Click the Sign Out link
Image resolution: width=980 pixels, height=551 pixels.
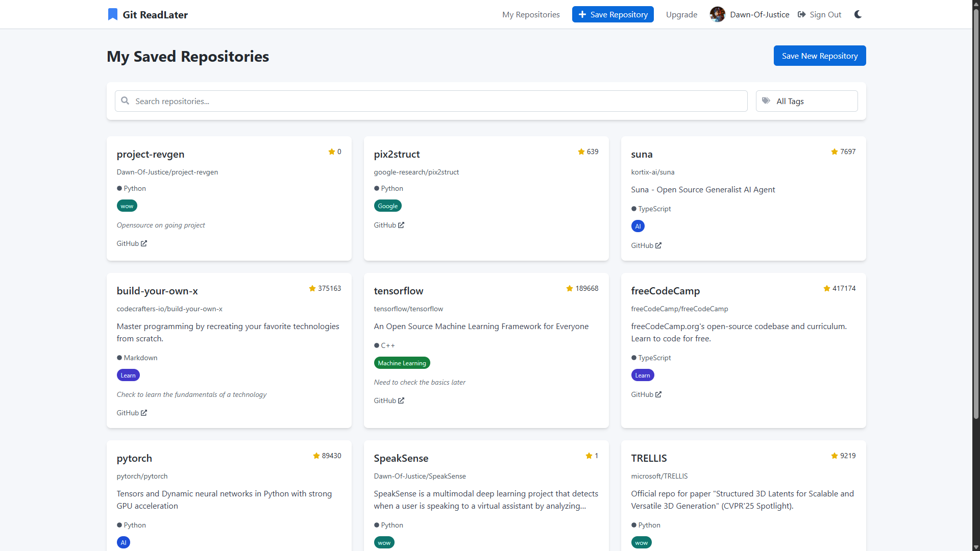tap(819, 14)
